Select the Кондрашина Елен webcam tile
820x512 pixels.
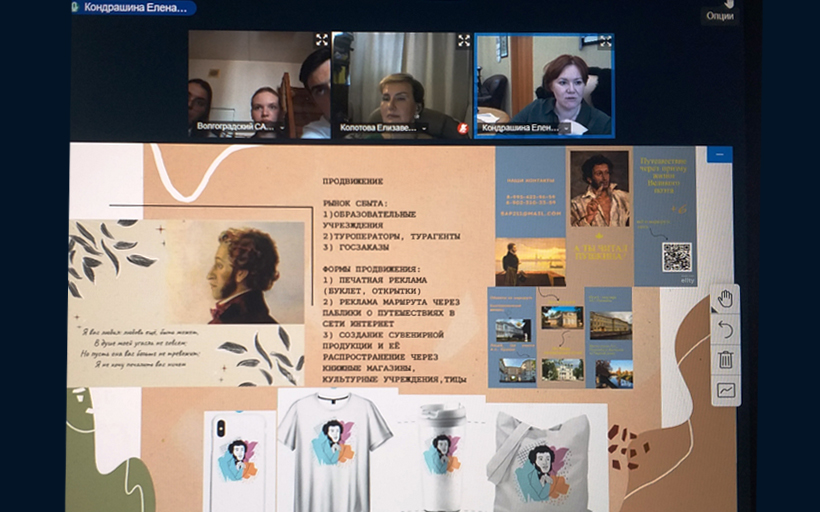[544, 86]
